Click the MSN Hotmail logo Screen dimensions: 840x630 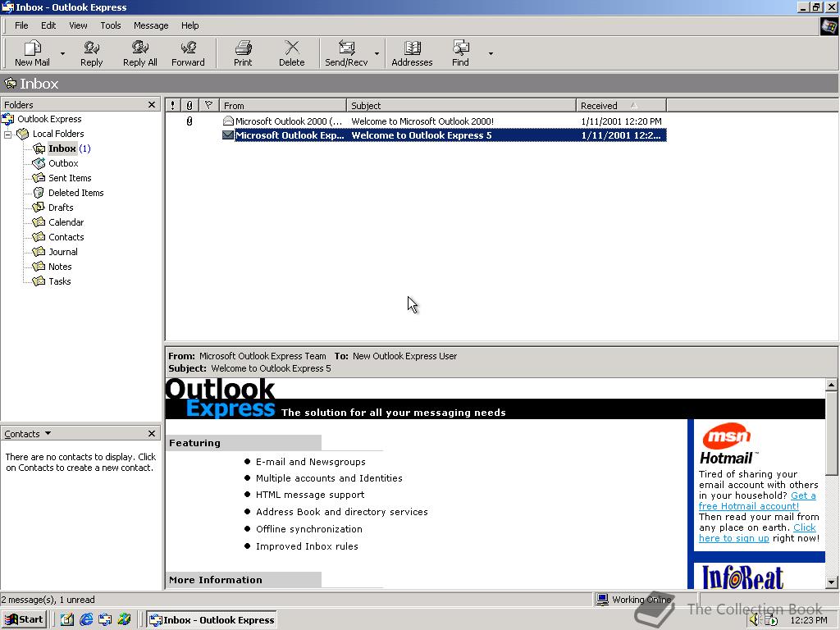728,444
